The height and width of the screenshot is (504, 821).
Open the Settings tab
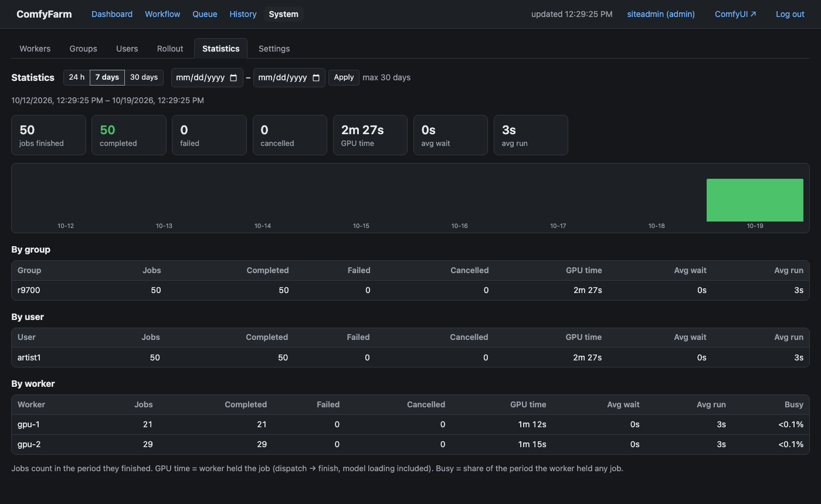coord(274,49)
